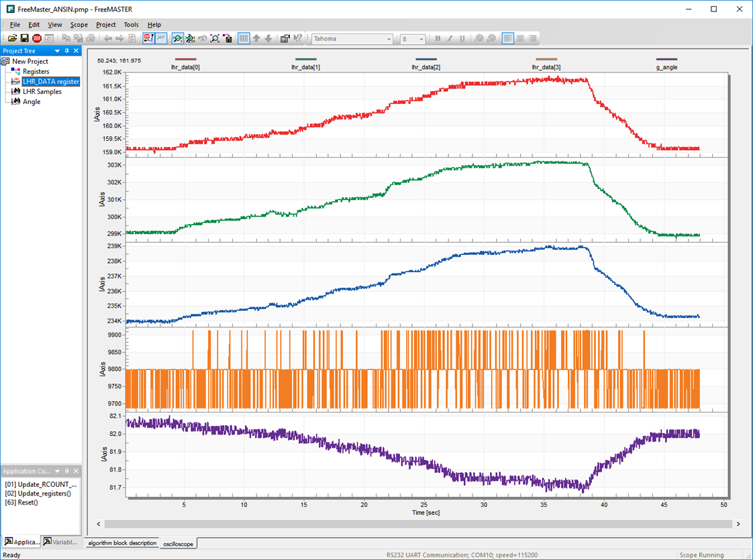This screenshot has width=753, height=560.
Task: Click the horizontal scrollbar track below the chart
Action: [418, 524]
